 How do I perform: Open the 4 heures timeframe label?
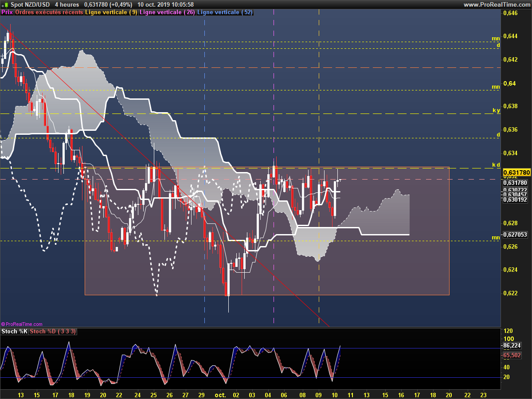67,4
